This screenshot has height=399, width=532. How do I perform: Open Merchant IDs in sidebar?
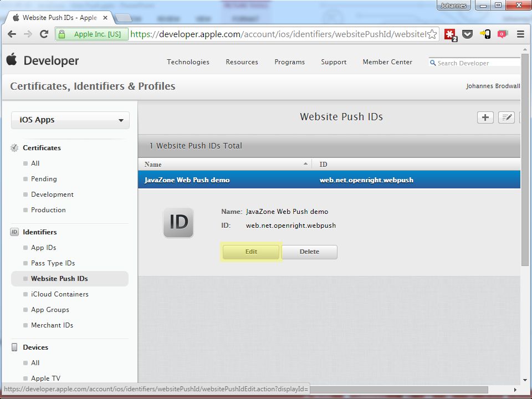[x=52, y=325]
